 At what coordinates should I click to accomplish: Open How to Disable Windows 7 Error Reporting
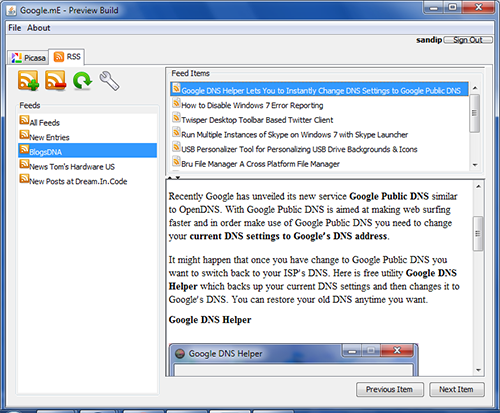[319, 104]
